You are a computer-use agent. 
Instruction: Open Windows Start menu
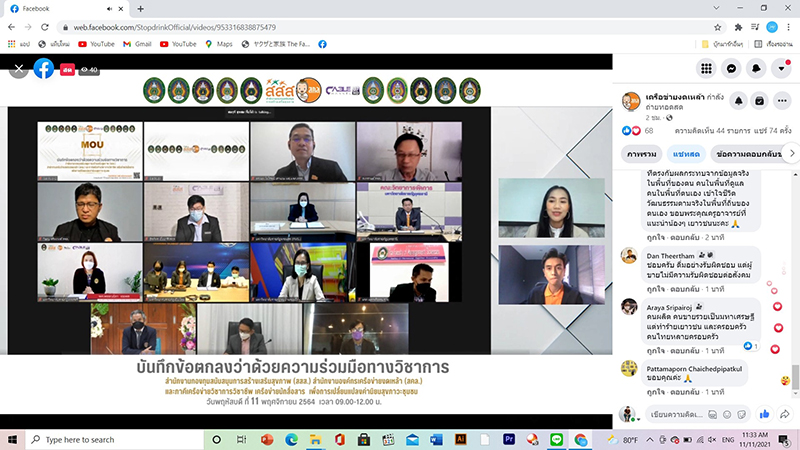(x=12, y=439)
